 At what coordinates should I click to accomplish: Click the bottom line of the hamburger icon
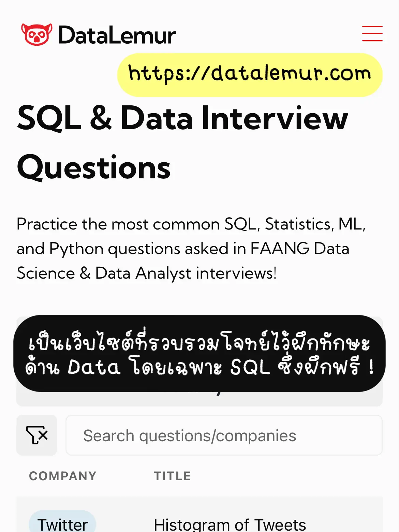372,40
